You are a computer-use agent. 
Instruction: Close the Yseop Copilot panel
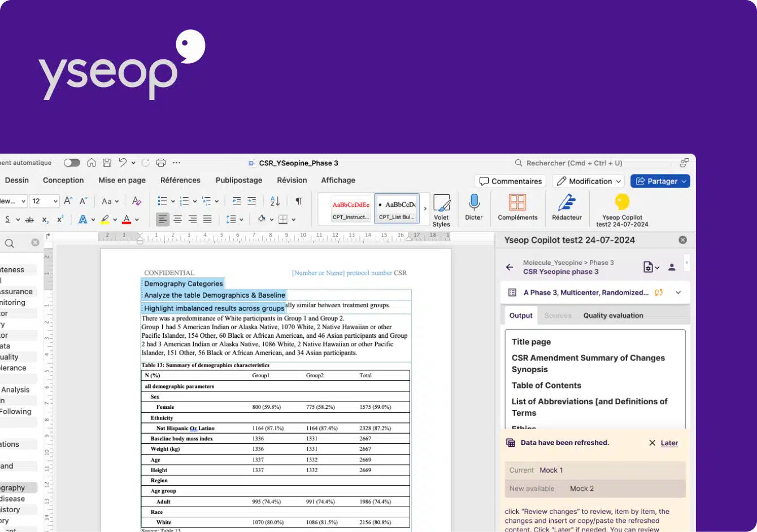click(x=682, y=240)
